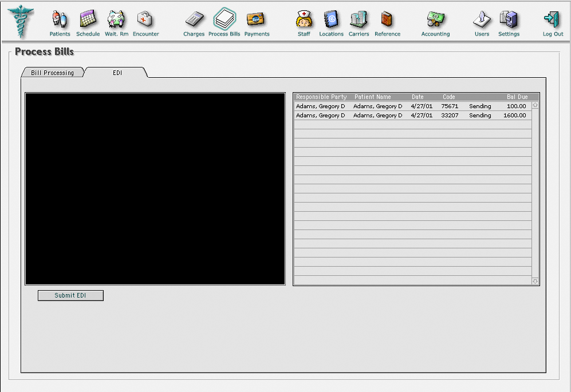
Task: Click the Code column header
Action: (x=448, y=97)
